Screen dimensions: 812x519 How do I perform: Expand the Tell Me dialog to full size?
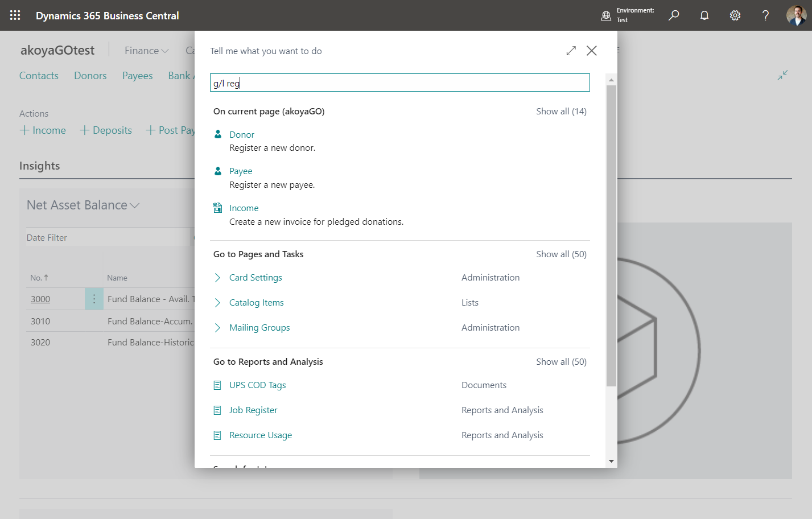click(571, 51)
